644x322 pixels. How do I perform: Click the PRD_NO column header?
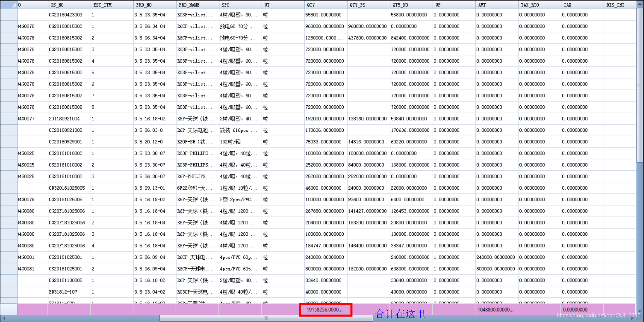coord(155,5)
